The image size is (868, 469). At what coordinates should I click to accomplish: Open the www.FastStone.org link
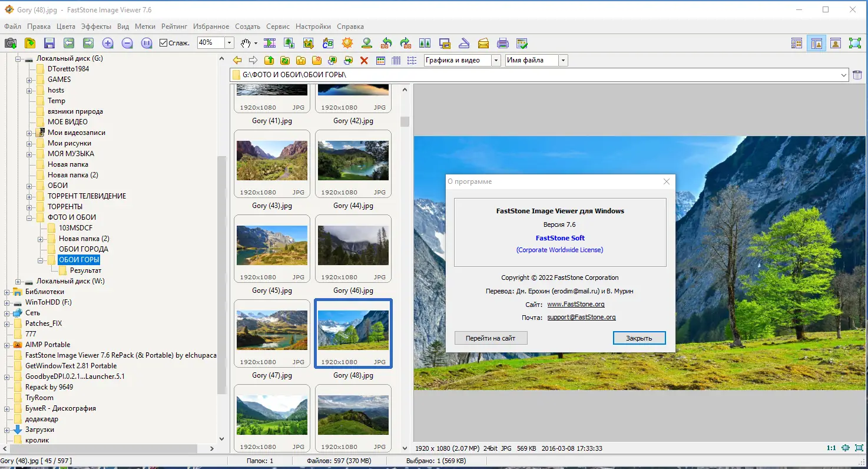pos(576,304)
